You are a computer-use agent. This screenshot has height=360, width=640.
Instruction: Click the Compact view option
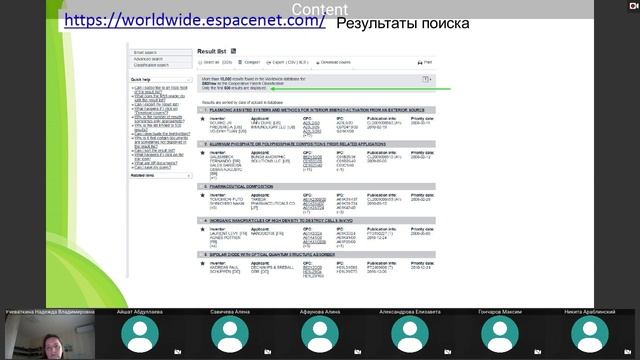coord(249,62)
